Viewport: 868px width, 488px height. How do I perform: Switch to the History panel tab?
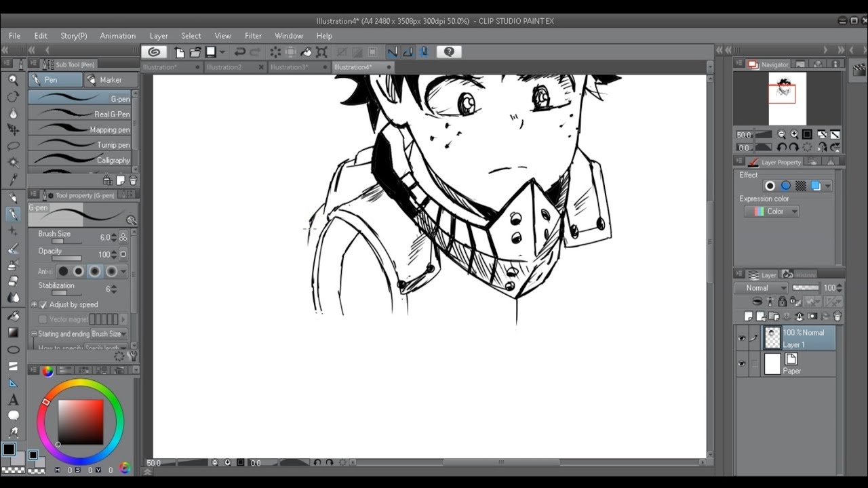coord(800,274)
